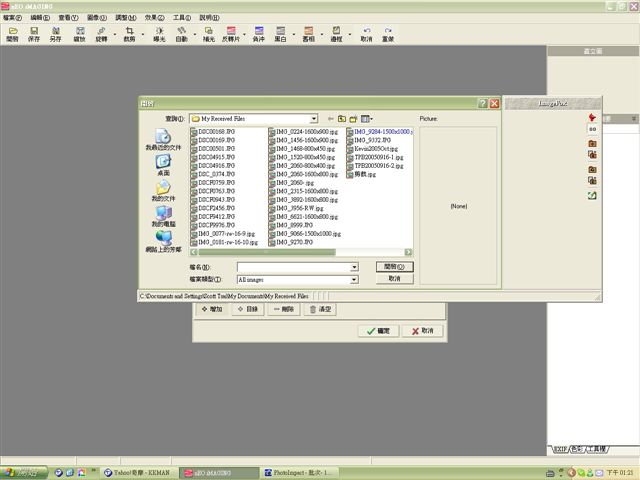Go to 我最近的文件 in the places bar
Viewport: 640px width, 480px height.
[163, 139]
